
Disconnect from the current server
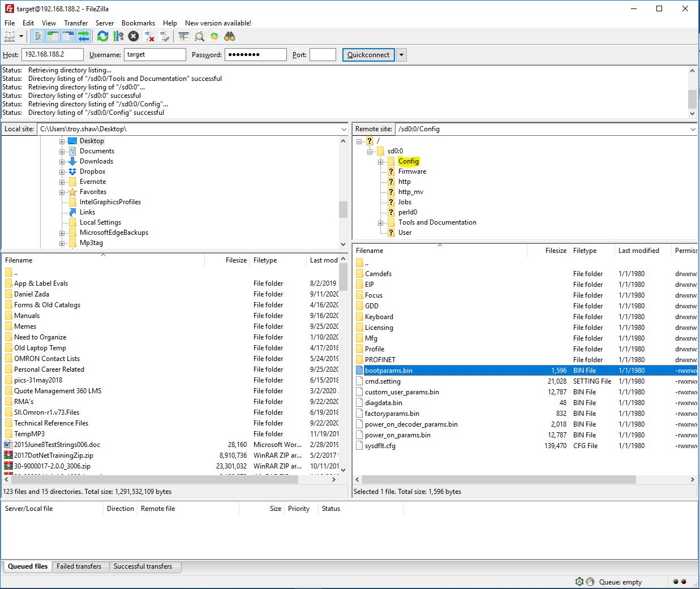pos(149,36)
